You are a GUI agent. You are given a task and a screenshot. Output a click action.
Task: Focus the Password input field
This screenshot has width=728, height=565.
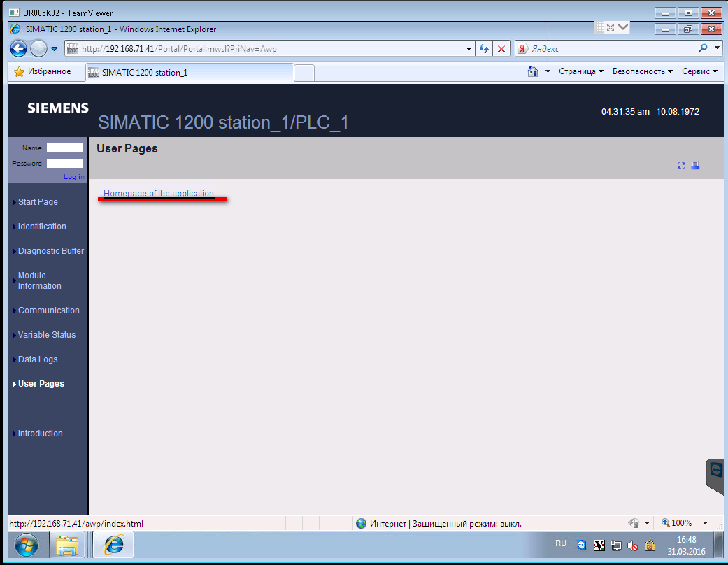[x=64, y=164]
